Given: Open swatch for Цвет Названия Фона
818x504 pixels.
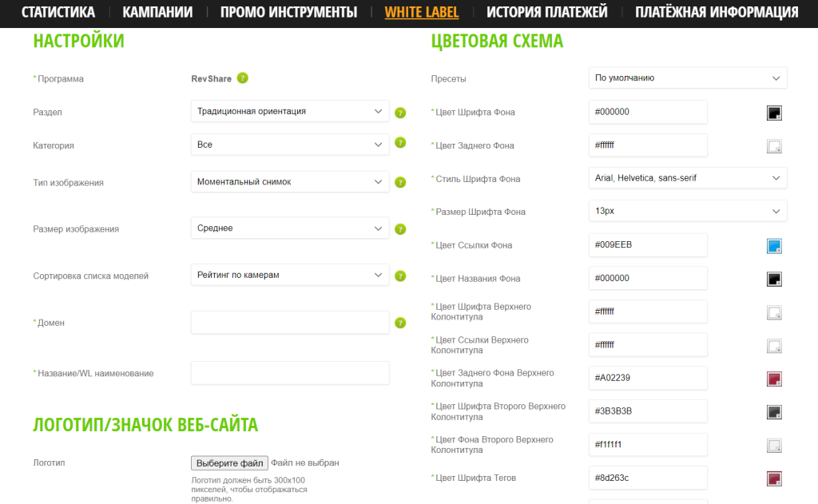Looking at the screenshot, I should pos(774,279).
